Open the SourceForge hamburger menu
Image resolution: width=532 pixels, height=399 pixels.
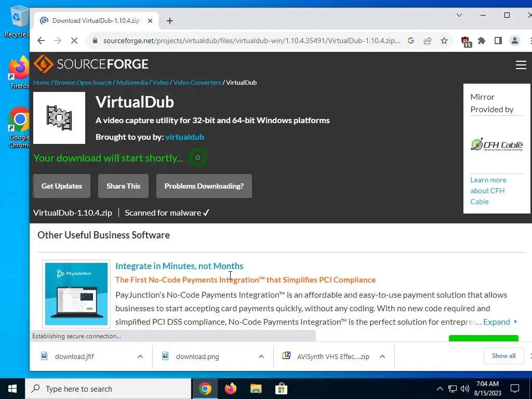(x=521, y=64)
